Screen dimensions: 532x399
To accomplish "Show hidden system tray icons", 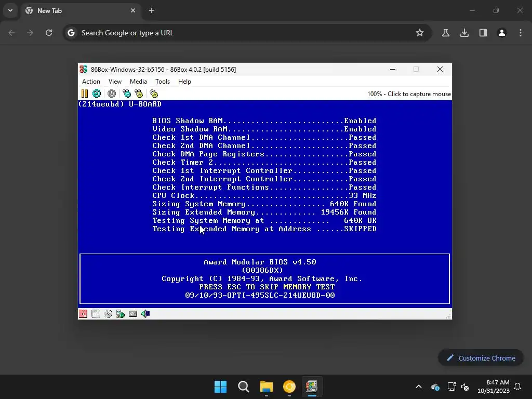I will (419, 387).
